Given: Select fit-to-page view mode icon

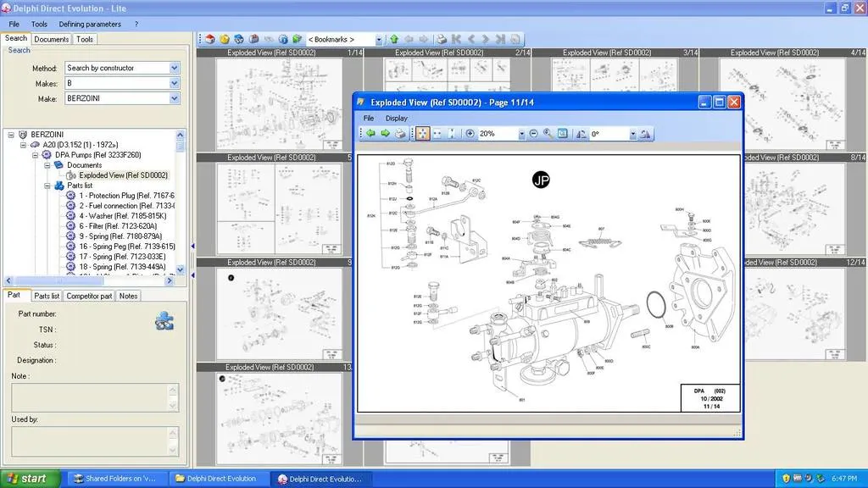Looking at the screenshot, I should [422, 133].
